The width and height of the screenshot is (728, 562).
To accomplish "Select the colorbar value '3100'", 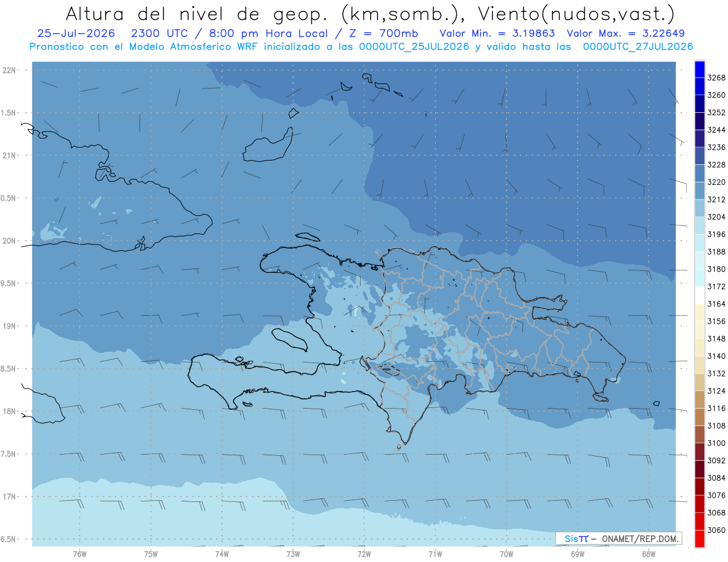I will [x=716, y=443].
